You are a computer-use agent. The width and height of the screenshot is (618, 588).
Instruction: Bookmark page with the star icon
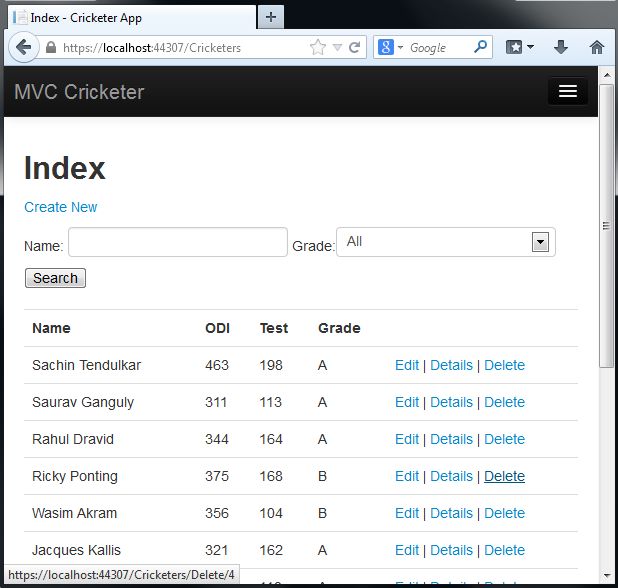click(318, 48)
